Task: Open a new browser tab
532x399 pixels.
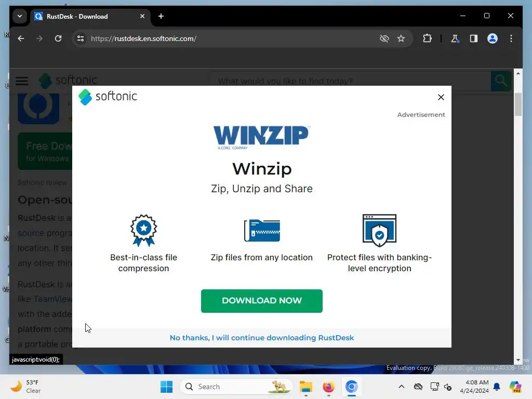Action: click(161, 16)
